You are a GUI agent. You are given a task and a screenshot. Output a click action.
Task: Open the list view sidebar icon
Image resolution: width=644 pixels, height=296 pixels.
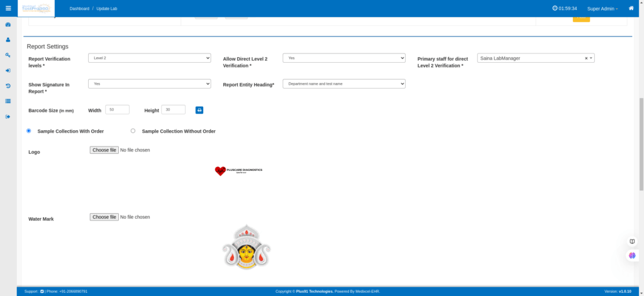tap(8, 101)
